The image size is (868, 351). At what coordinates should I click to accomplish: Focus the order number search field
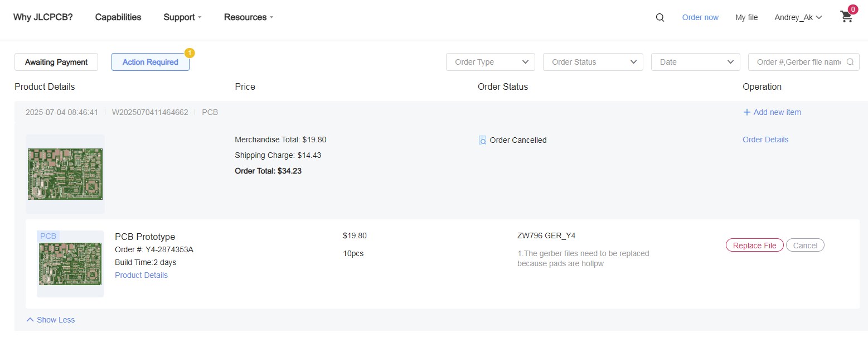pos(798,62)
